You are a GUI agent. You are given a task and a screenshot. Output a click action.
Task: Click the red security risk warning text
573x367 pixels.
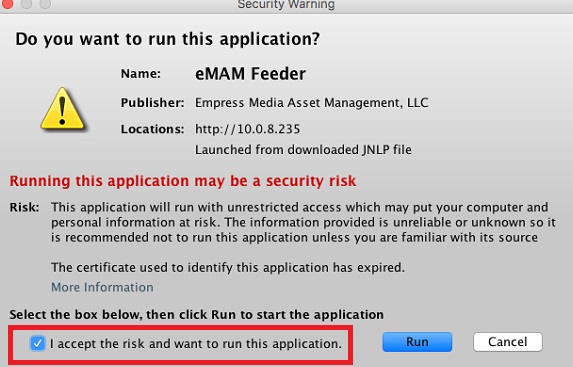point(183,181)
